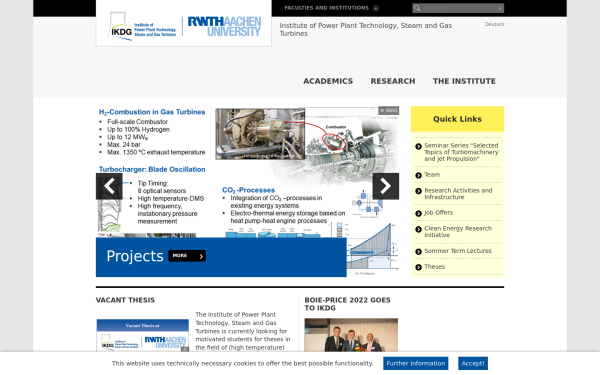This screenshot has width=600, height=375.
Task: Click bullet icon beside Seminar Series
Action: pyautogui.click(x=418, y=146)
